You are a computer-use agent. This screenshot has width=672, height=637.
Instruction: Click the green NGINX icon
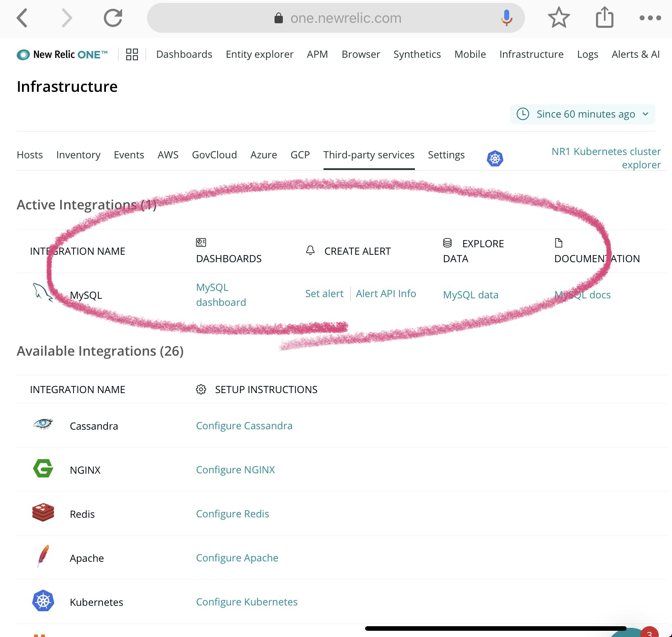pos(43,468)
